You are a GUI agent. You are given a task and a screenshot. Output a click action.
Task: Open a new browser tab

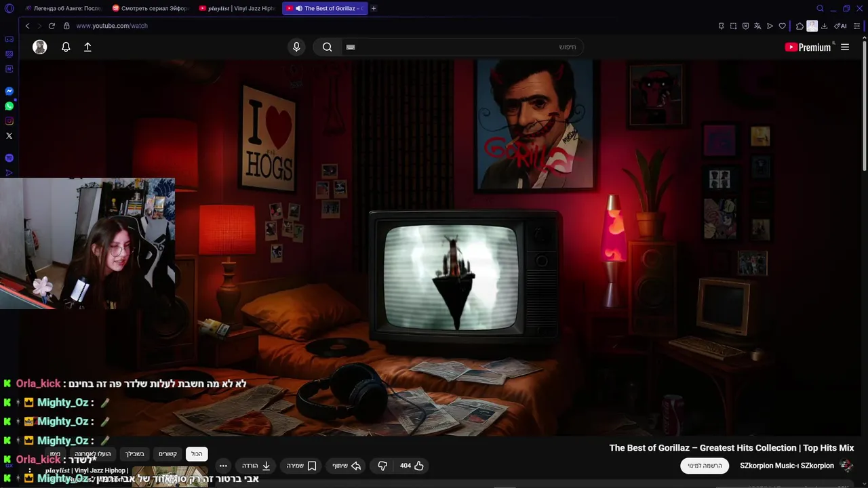374,8
